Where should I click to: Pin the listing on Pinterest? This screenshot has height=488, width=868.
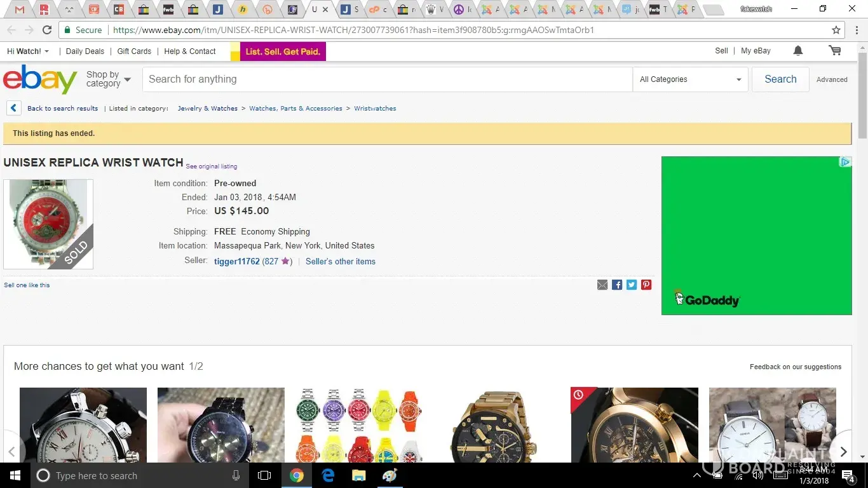pyautogui.click(x=646, y=285)
